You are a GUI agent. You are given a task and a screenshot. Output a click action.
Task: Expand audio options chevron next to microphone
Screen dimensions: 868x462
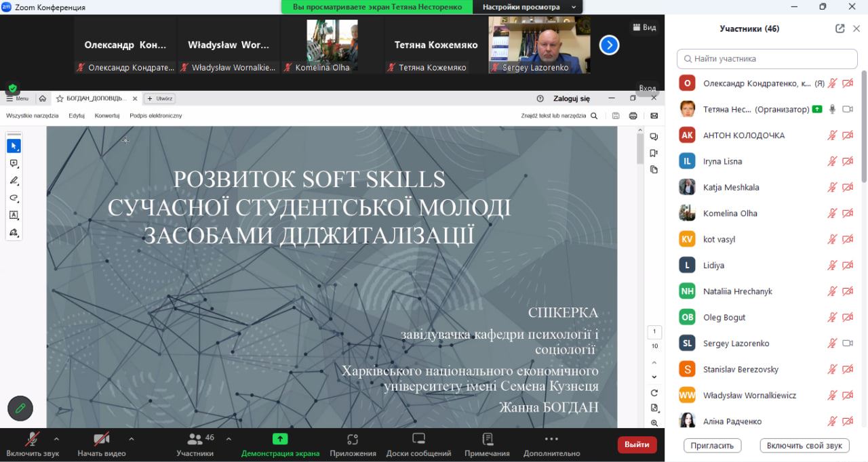[x=56, y=438]
